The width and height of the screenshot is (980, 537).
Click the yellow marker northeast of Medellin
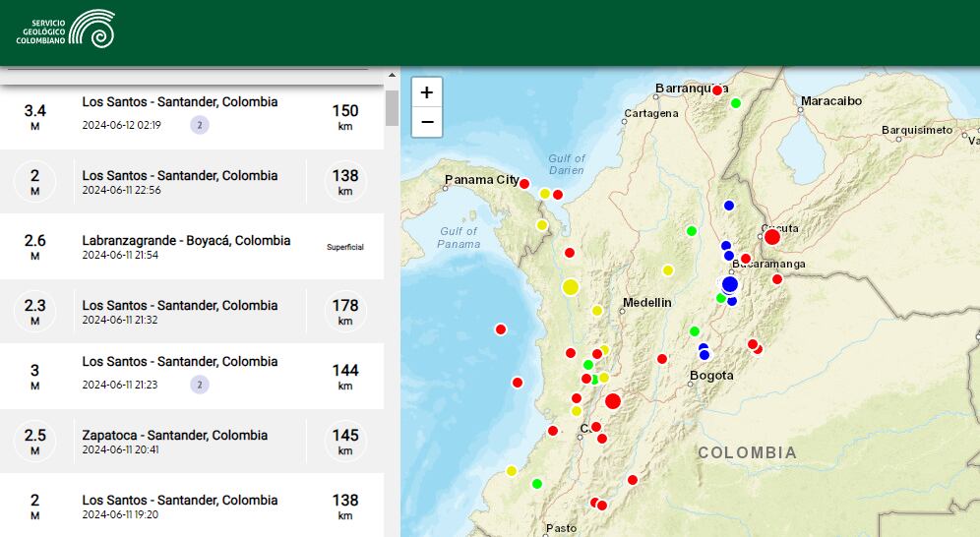(x=667, y=270)
